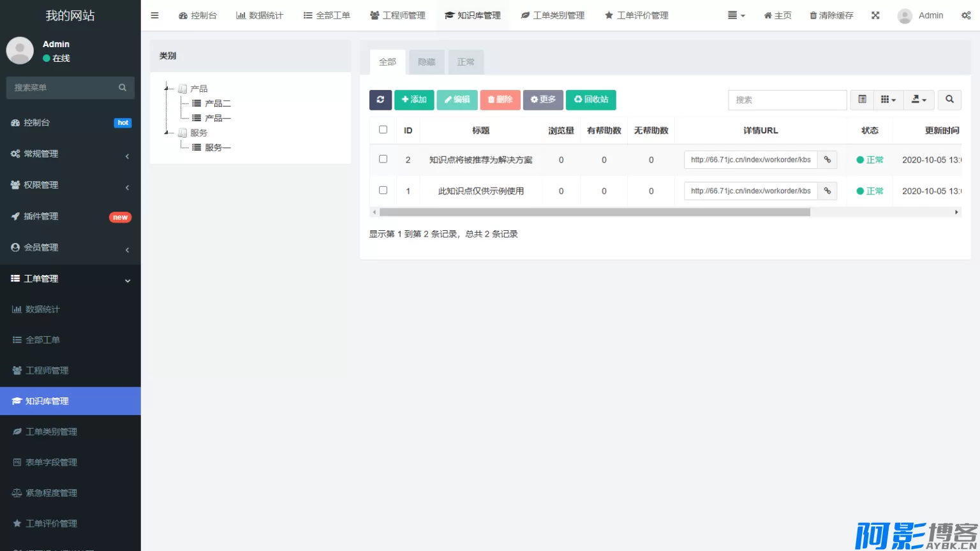Image resolution: width=980 pixels, height=551 pixels.
Task: Expand 常规管理 in the sidebar
Action: (70, 154)
